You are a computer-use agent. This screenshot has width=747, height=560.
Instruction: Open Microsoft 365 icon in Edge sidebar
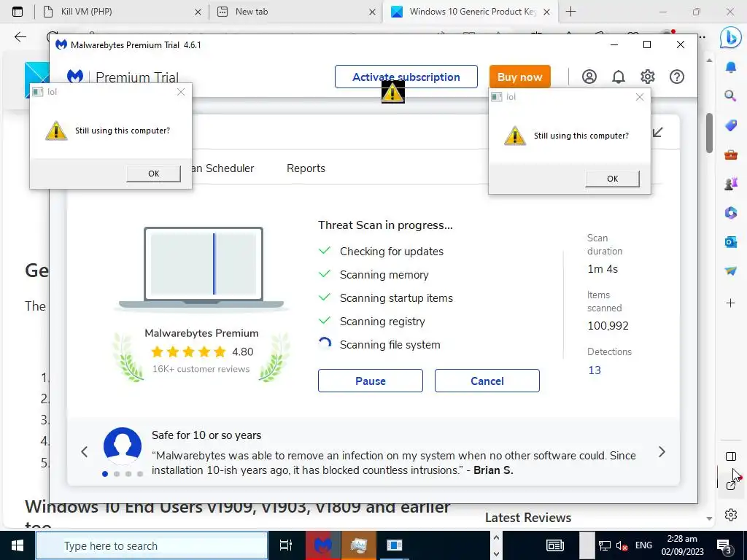731,212
